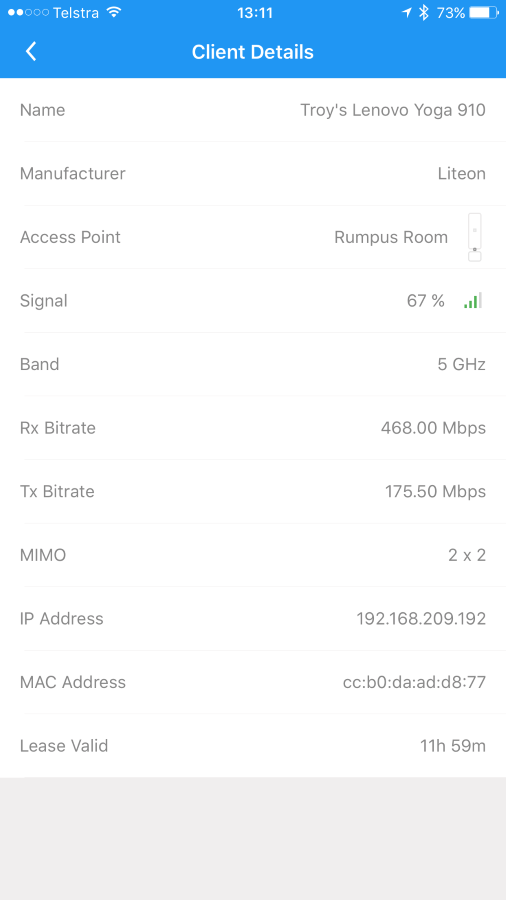Select the Manufacturer Liteon row
The width and height of the screenshot is (506, 900).
pos(253,173)
